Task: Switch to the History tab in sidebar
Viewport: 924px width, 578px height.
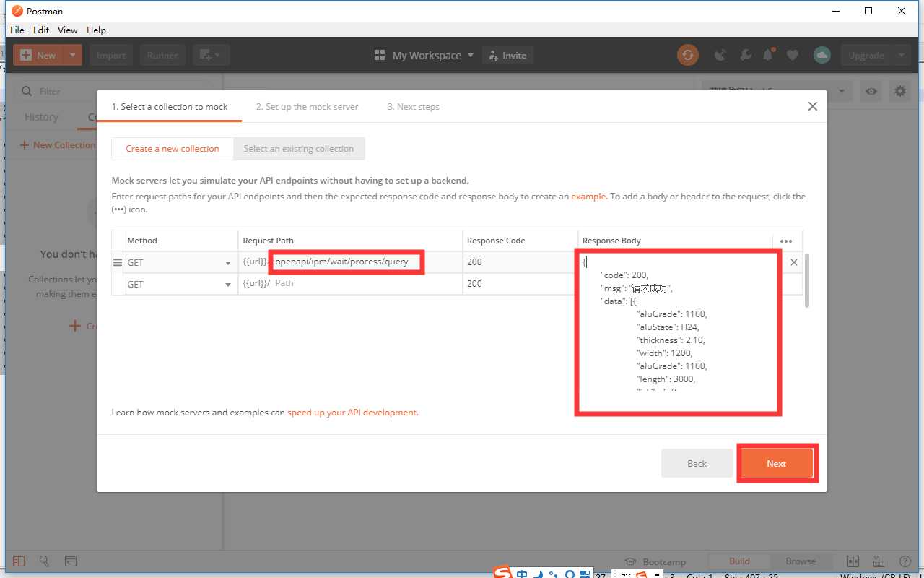Action: [41, 117]
